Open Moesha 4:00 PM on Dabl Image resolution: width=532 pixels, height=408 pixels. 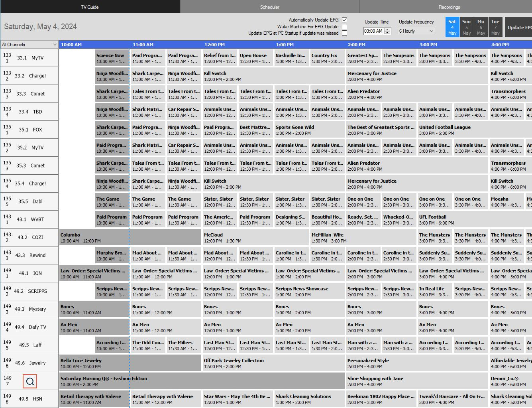click(x=506, y=201)
